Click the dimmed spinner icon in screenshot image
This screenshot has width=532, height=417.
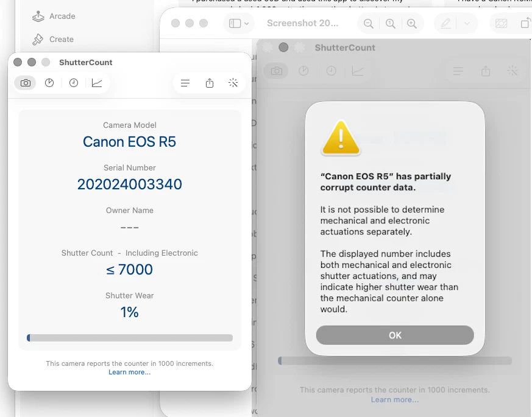[x=512, y=71]
